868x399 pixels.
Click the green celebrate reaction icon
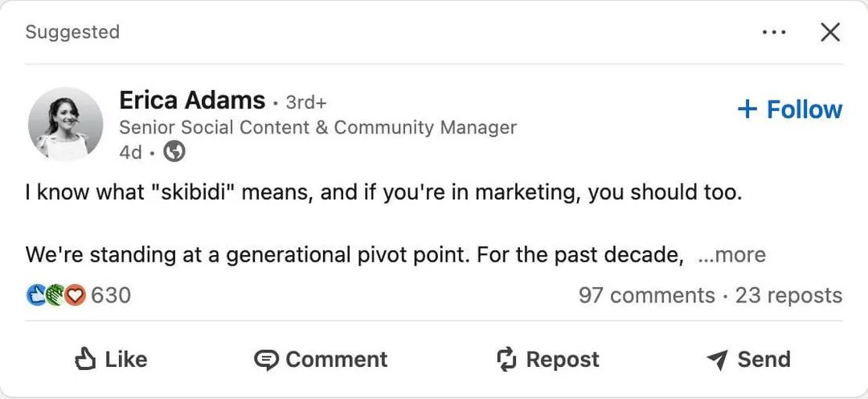55,294
